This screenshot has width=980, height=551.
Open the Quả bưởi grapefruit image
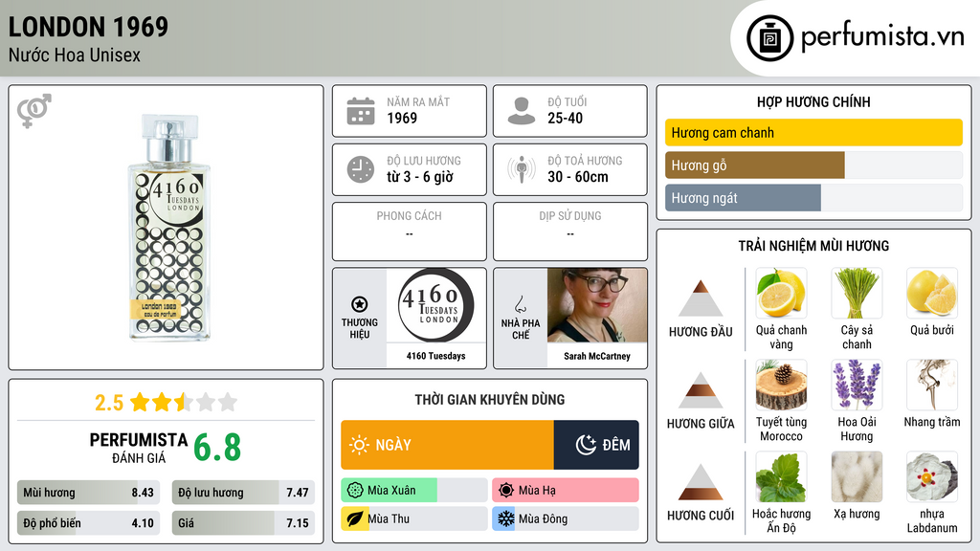coord(932,293)
